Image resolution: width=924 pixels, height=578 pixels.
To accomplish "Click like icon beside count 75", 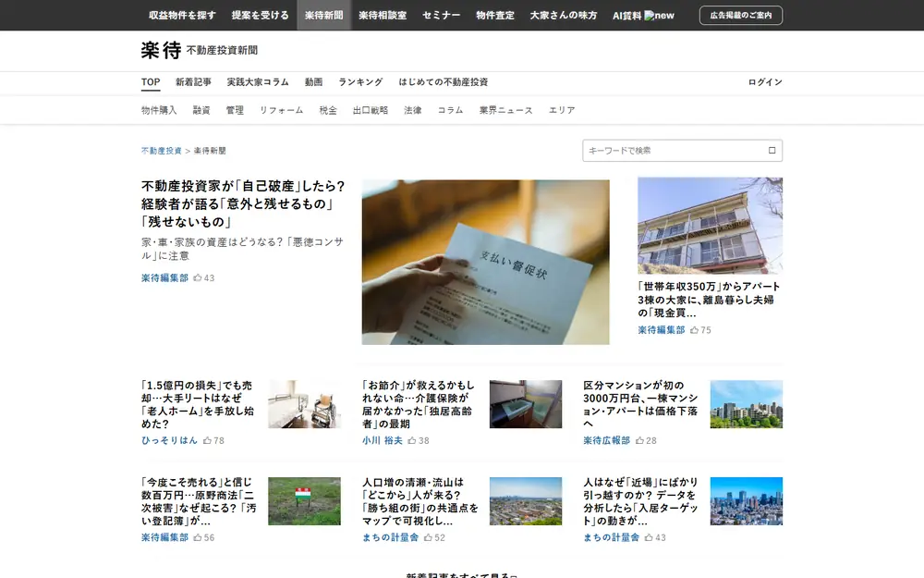I will [694, 330].
